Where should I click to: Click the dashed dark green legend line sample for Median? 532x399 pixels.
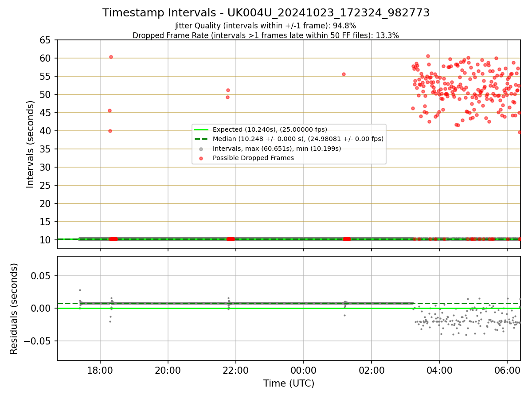click(202, 139)
